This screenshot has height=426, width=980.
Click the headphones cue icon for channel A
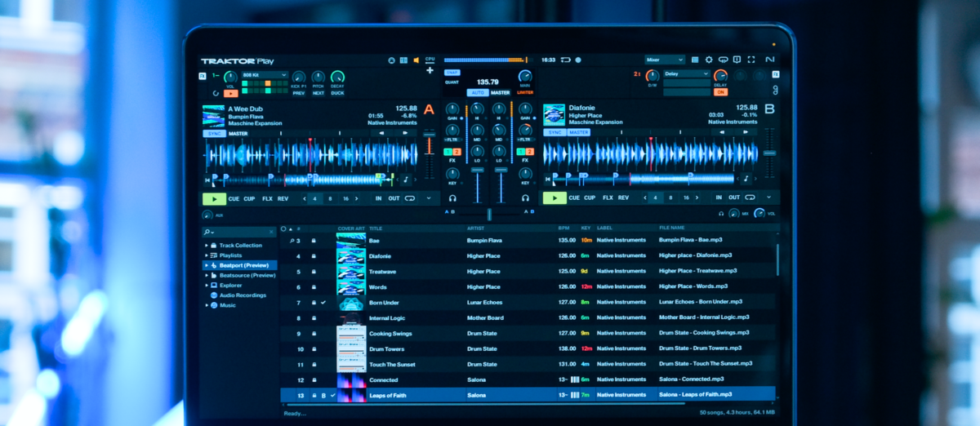[x=452, y=197]
